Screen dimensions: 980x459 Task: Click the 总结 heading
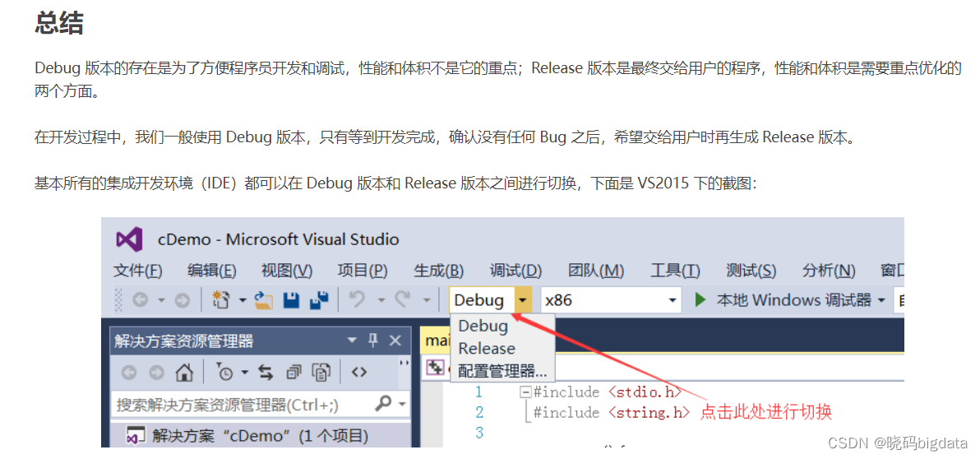[x=58, y=24]
